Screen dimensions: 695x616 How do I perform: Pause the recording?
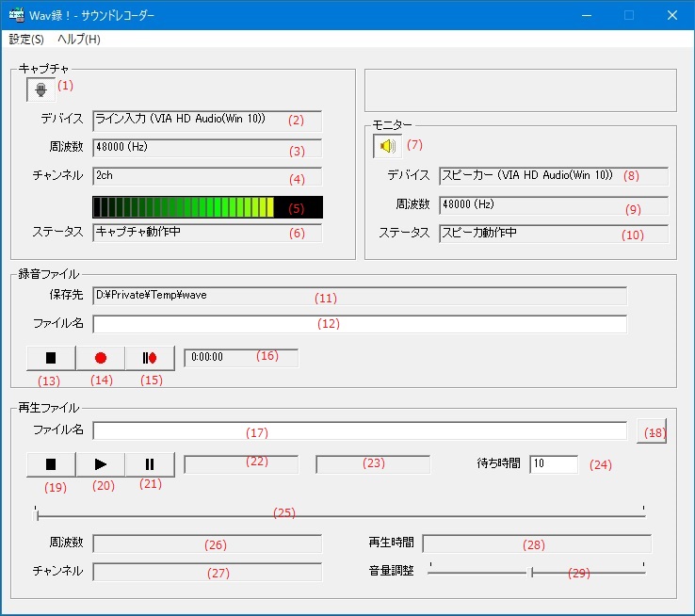click(150, 358)
